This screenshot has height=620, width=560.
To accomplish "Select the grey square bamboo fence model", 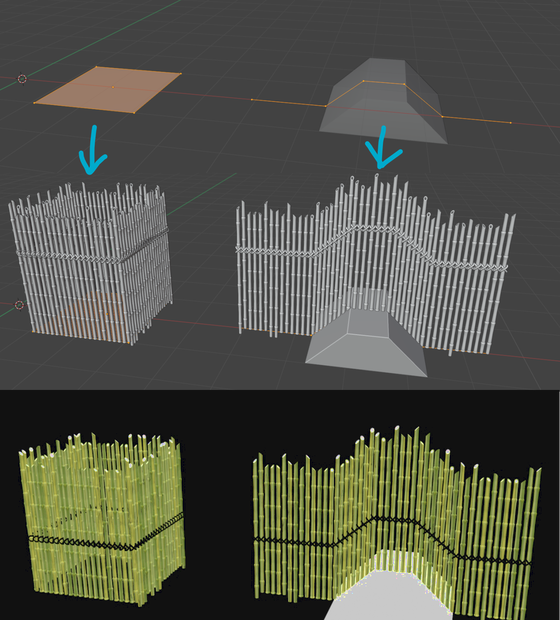I will 91,263.
